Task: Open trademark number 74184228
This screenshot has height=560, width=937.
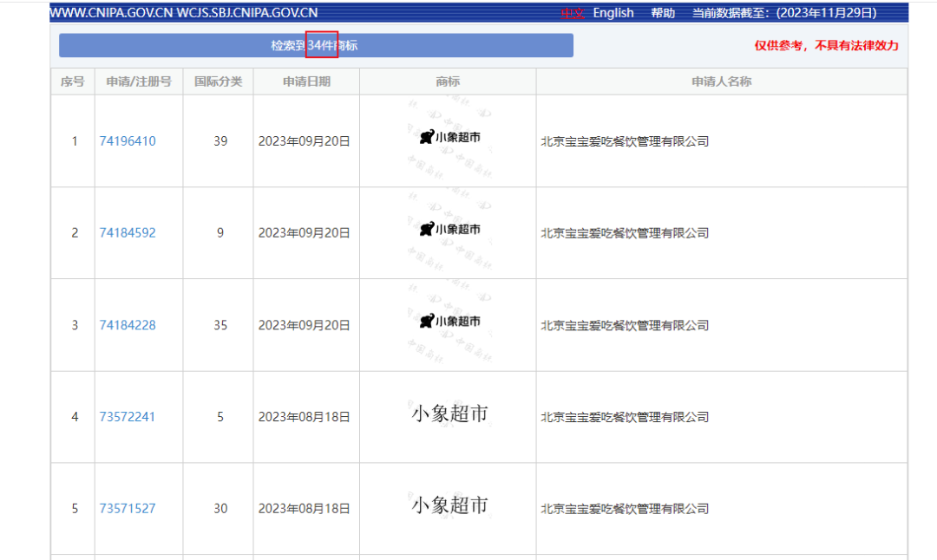Action: tap(128, 325)
